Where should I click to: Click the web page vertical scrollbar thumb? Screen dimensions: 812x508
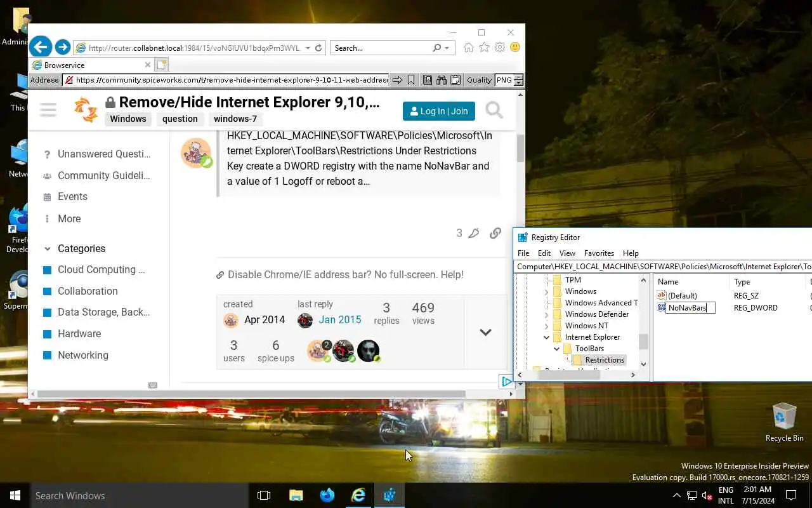[521, 149]
